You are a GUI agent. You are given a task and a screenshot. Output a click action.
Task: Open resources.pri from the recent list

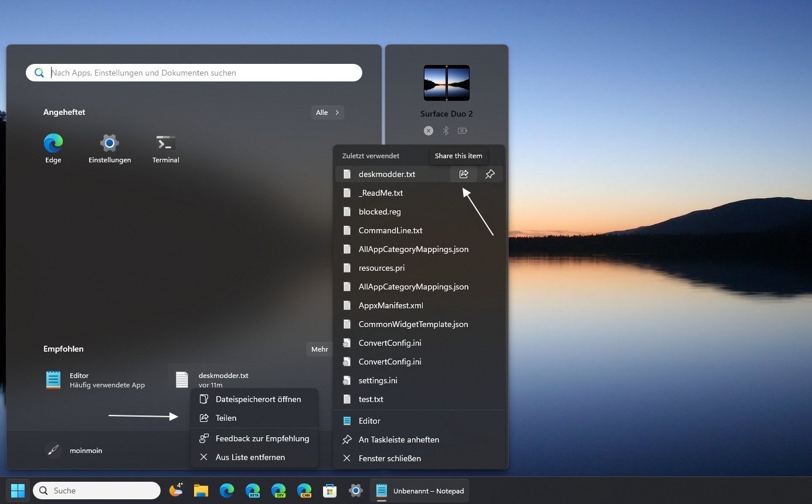419,268
